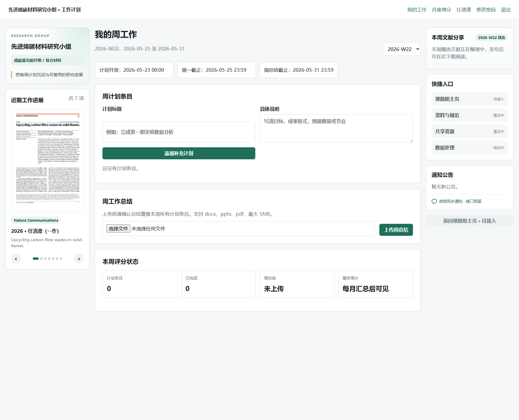Click 返回课题组主页 button at bottom right
Screen dimensions: 519x420
pyautogui.click(x=469, y=221)
